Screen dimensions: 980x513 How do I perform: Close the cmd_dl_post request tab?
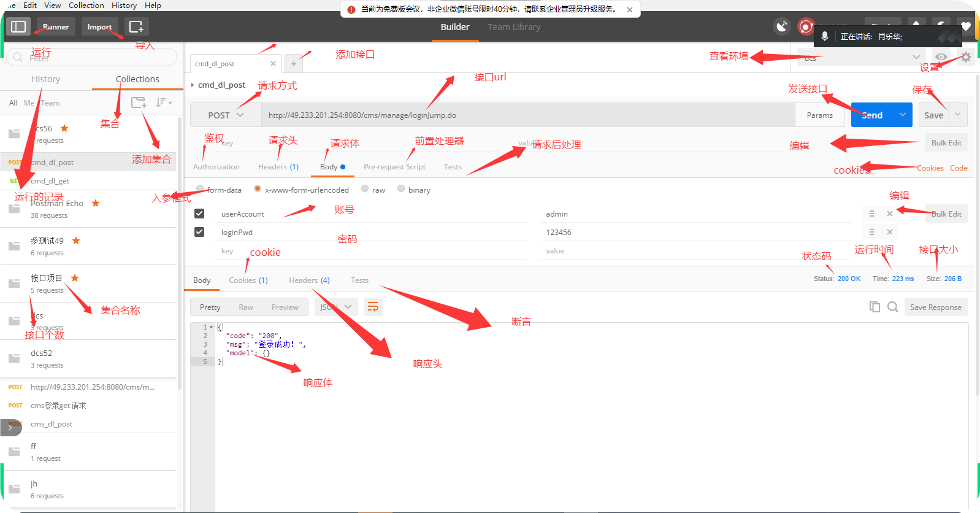tap(273, 63)
